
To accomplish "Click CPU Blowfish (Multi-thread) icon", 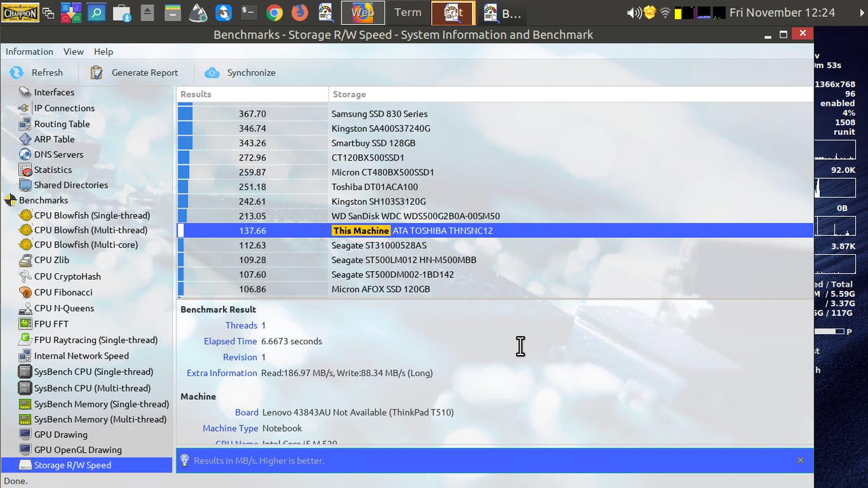I will point(25,230).
